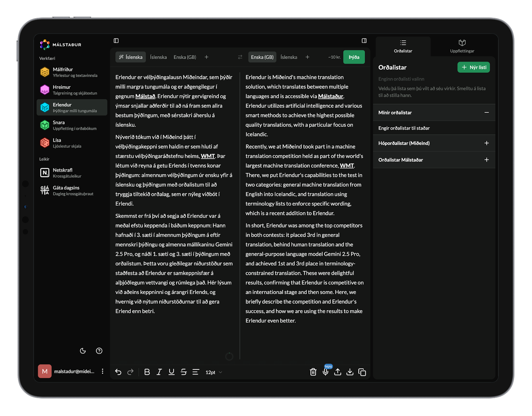Upload a document file
This screenshot has width=532, height=416.
coord(338,372)
